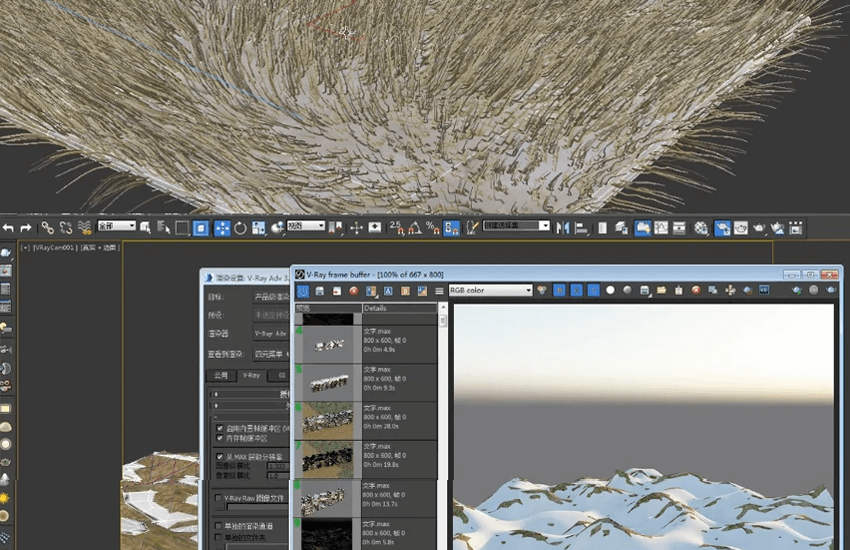Switch to the V-Ray tab in render setup

251,376
